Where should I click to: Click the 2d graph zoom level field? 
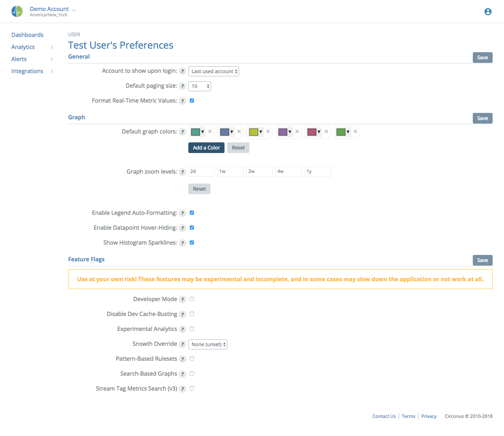[x=201, y=171]
